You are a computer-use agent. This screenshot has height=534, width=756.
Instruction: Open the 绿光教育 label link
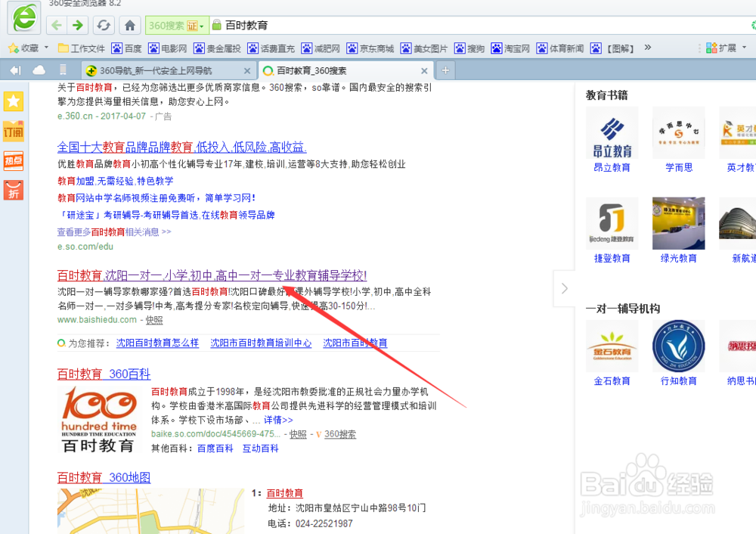pos(678,258)
